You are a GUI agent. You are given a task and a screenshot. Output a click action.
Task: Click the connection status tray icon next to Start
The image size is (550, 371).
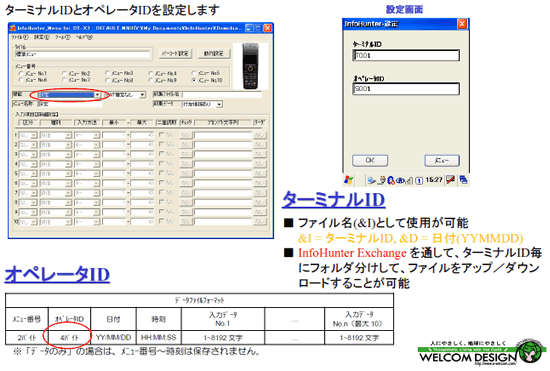(x=371, y=181)
